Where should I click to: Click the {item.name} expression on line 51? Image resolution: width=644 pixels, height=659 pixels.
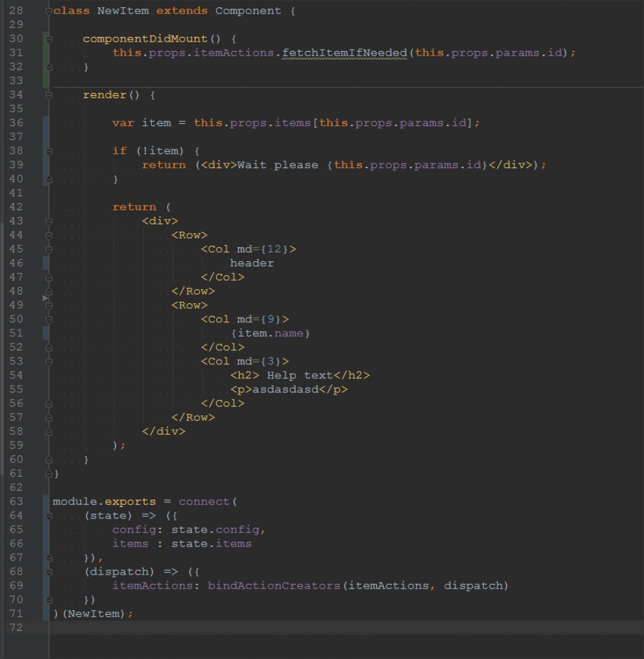click(x=270, y=334)
